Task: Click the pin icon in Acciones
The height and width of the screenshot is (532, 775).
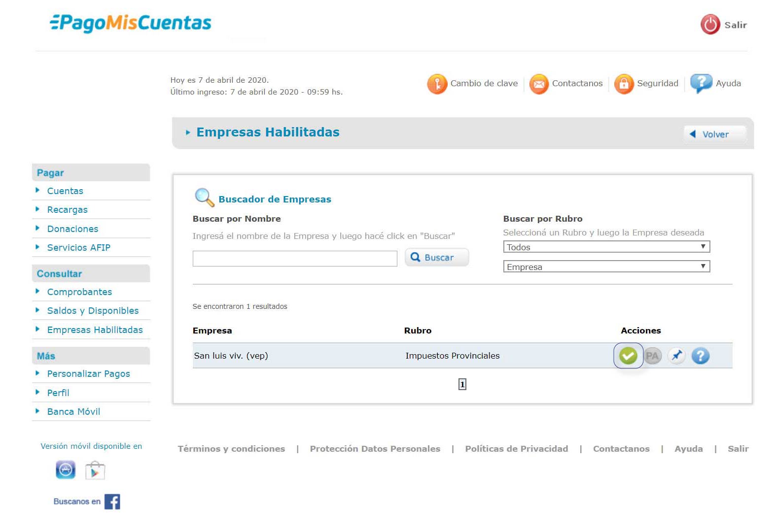Action: (x=676, y=356)
